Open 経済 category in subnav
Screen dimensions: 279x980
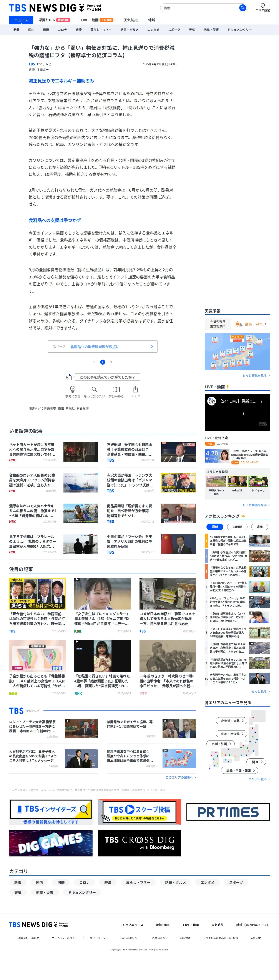(x=79, y=30)
